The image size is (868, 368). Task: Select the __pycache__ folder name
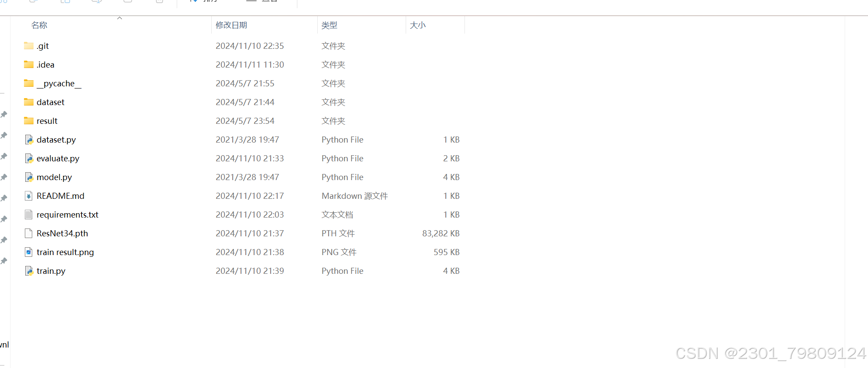(x=59, y=83)
